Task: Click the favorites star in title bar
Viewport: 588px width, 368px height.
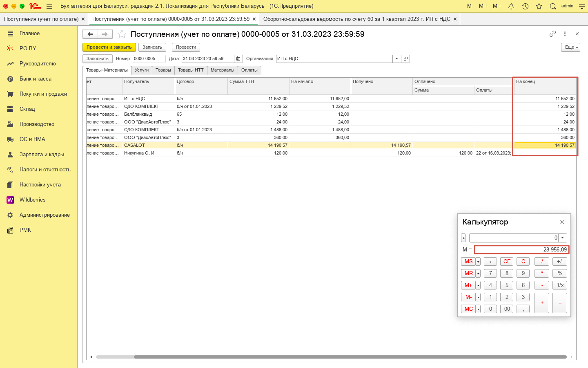Action: pos(539,6)
